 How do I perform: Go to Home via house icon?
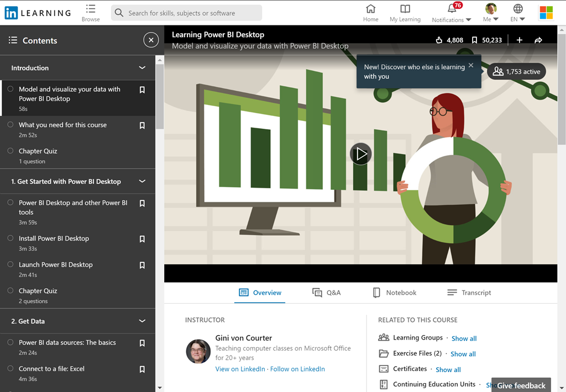coord(370,9)
